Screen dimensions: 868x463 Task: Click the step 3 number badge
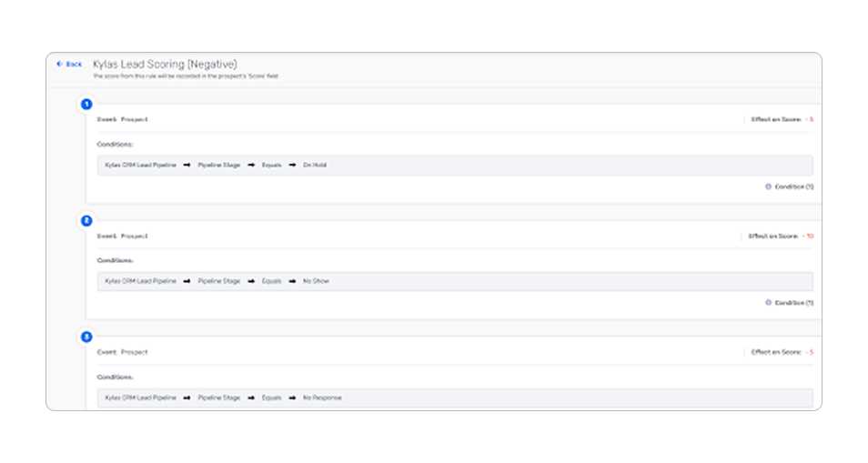pos(86,337)
